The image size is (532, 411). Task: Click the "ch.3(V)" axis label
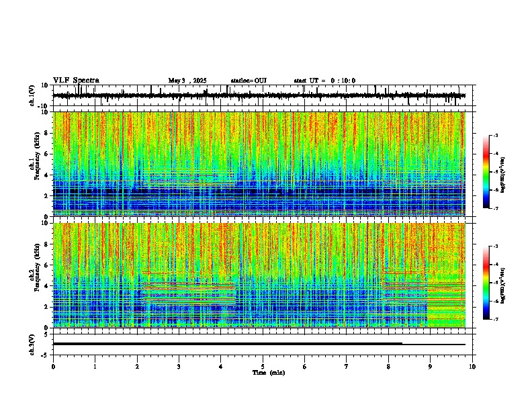point(32,345)
